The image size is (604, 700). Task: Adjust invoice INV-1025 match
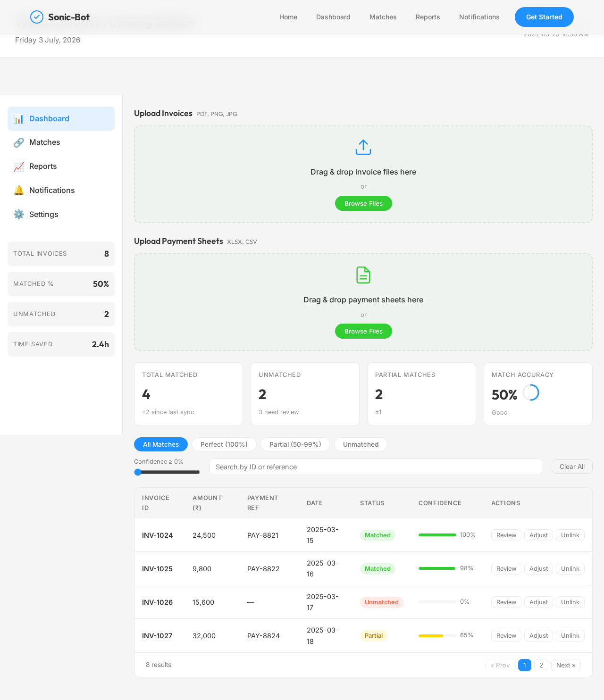point(538,569)
